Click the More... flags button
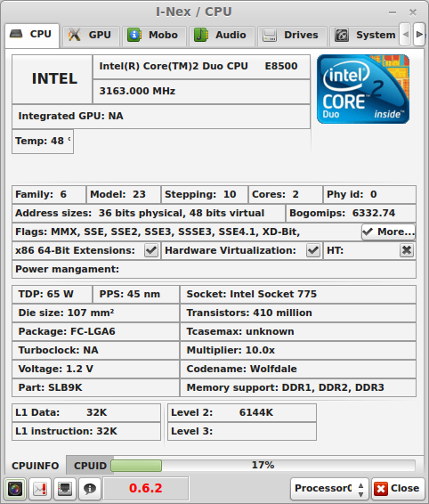Viewport: 429px width, 504px height. 388,232
